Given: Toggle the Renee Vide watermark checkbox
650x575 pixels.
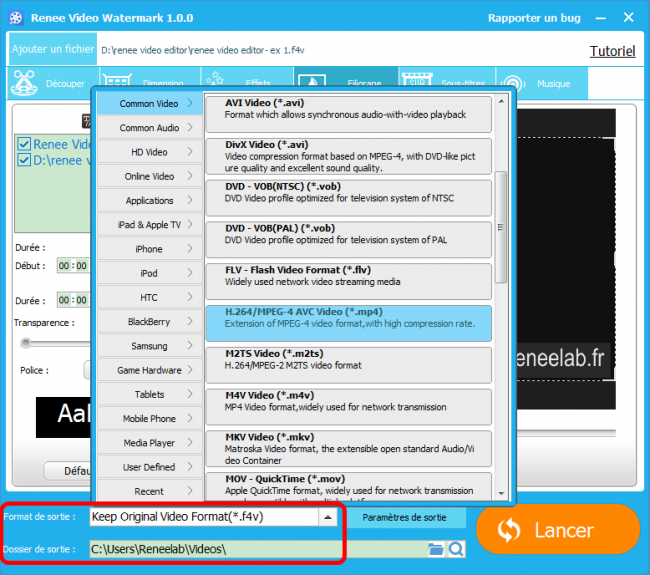Looking at the screenshot, I should pyautogui.click(x=24, y=144).
